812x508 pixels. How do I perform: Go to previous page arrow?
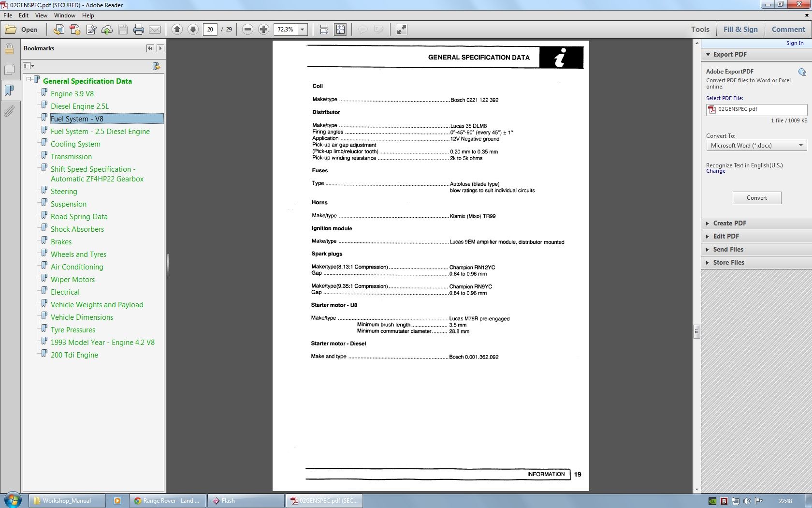point(177,30)
